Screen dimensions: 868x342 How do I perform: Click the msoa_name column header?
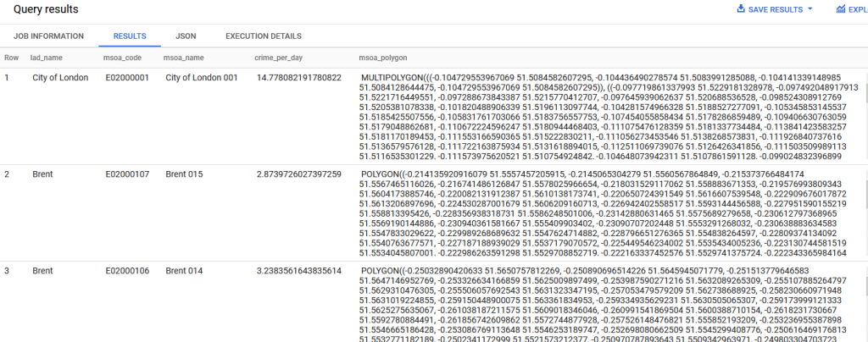click(184, 58)
